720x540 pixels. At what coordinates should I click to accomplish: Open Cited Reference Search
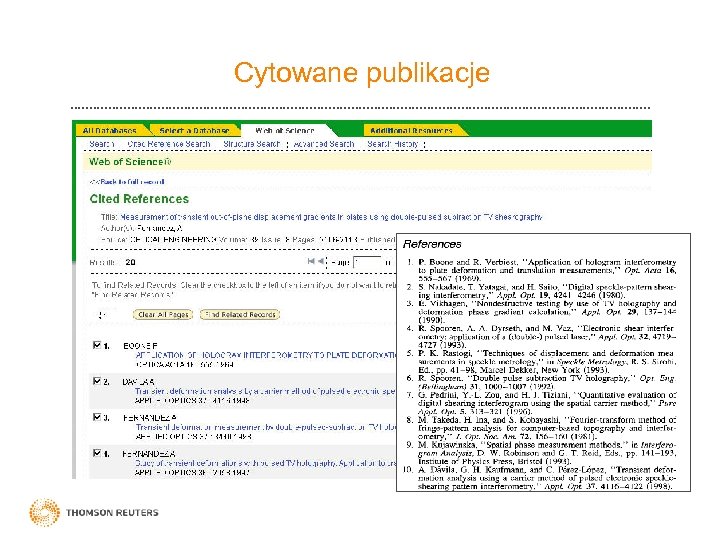[x=169, y=144]
